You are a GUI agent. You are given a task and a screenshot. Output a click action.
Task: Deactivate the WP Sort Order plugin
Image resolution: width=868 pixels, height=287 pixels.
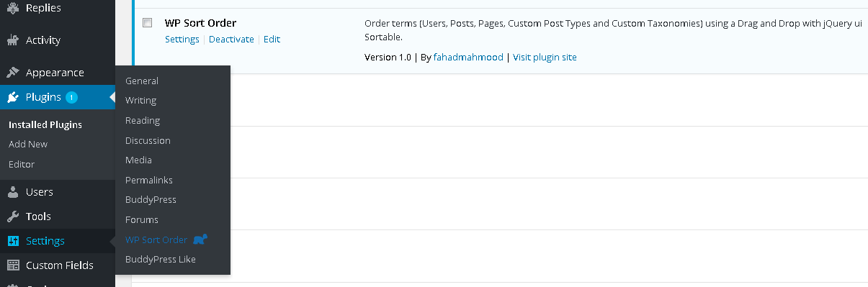pos(231,40)
